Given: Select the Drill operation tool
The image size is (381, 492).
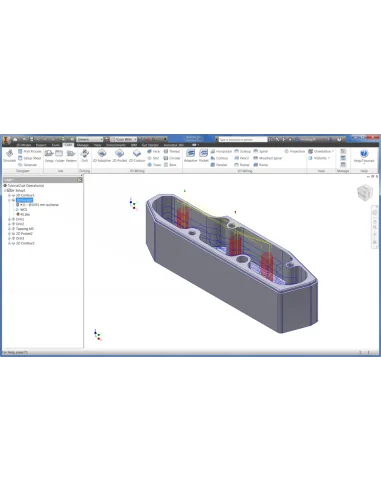Looking at the screenshot, I should point(85,156).
